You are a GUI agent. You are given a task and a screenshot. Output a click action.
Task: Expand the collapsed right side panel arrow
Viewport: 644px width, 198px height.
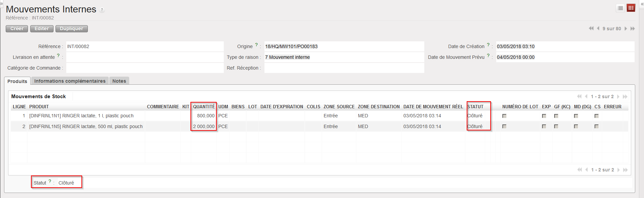point(642,4)
